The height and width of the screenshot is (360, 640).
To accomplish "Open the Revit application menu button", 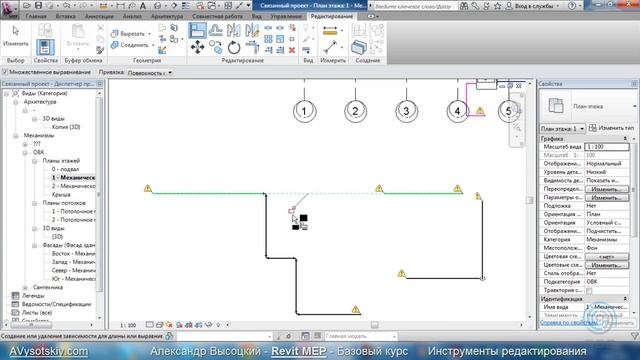I will tap(9, 9).
